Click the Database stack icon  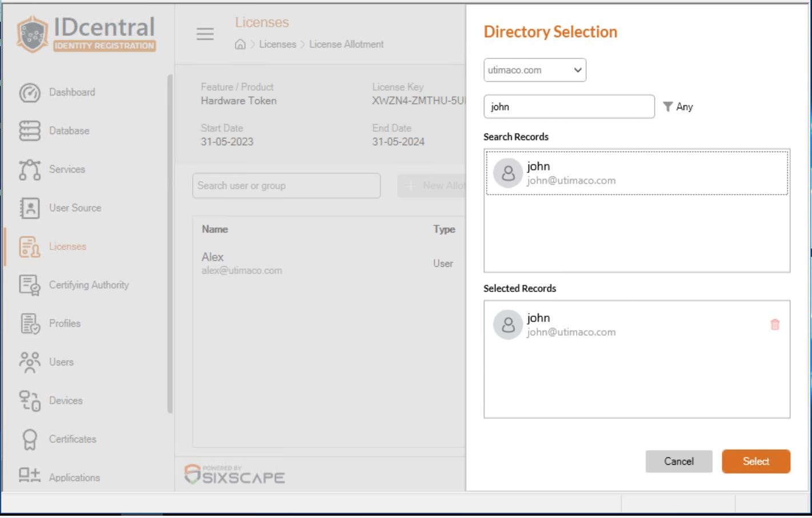[30, 131]
